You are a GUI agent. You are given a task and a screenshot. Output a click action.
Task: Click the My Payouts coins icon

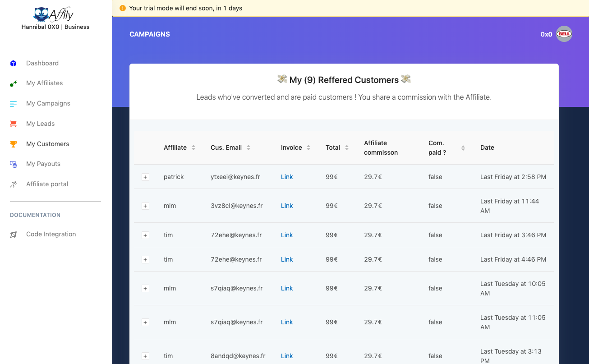pyautogui.click(x=14, y=164)
